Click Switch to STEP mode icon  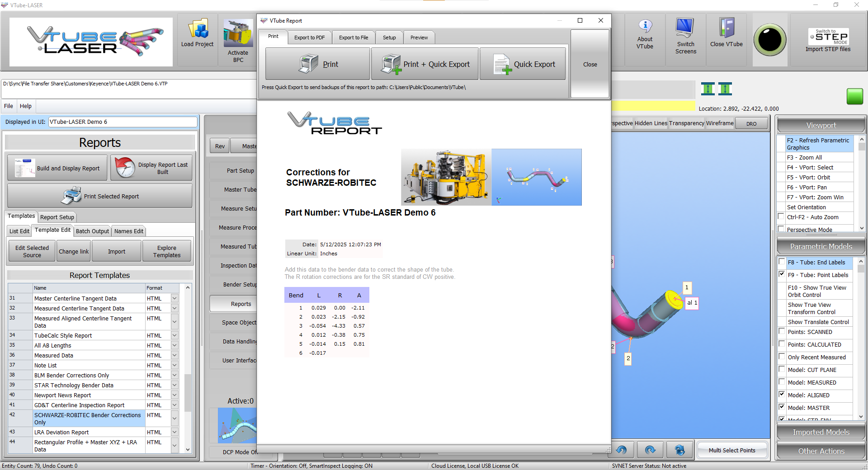828,37
